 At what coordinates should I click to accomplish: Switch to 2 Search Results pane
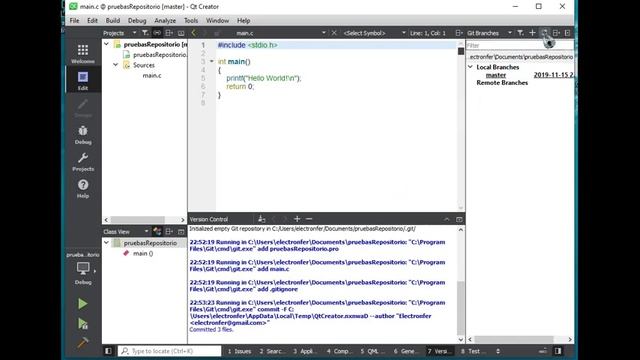[x=271, y=351]
